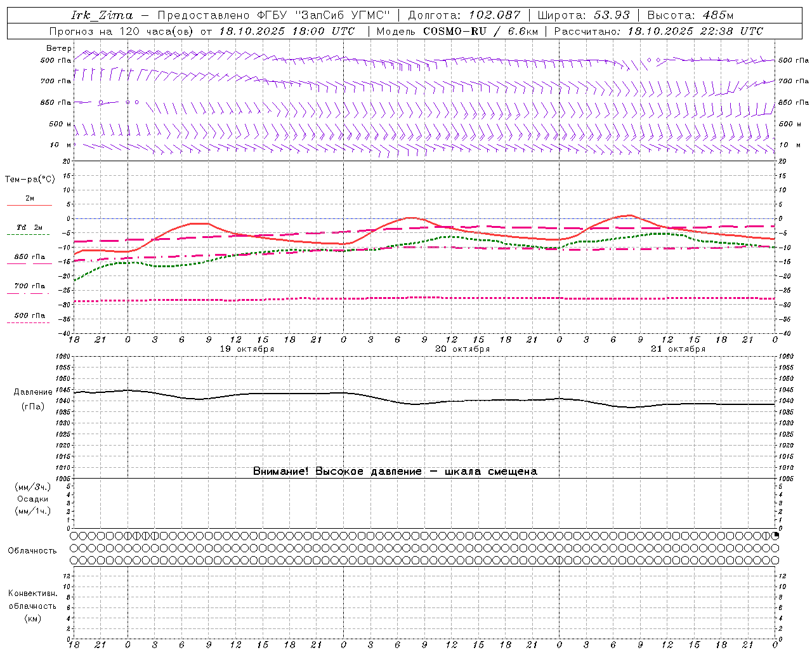812x650 pixels.
Task: Click the Тем-ра(°C) axis title
Action: click(30, 179)
